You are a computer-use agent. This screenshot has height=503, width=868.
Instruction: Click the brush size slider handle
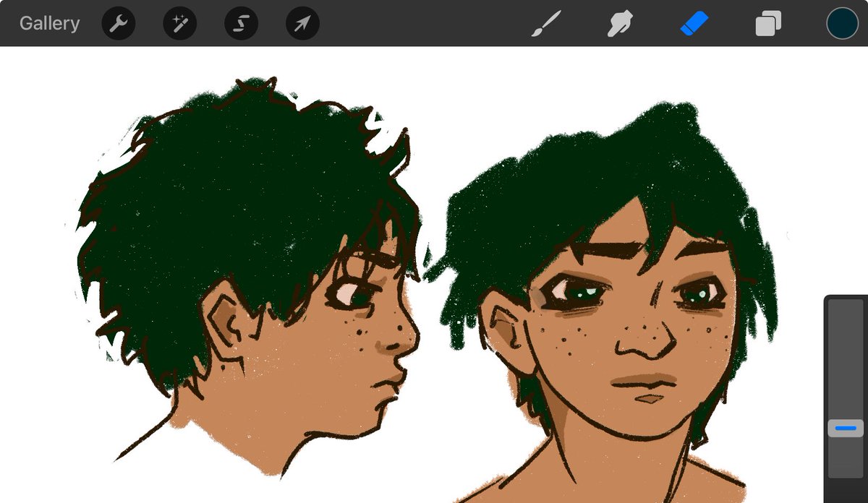[x=846, y=429]
